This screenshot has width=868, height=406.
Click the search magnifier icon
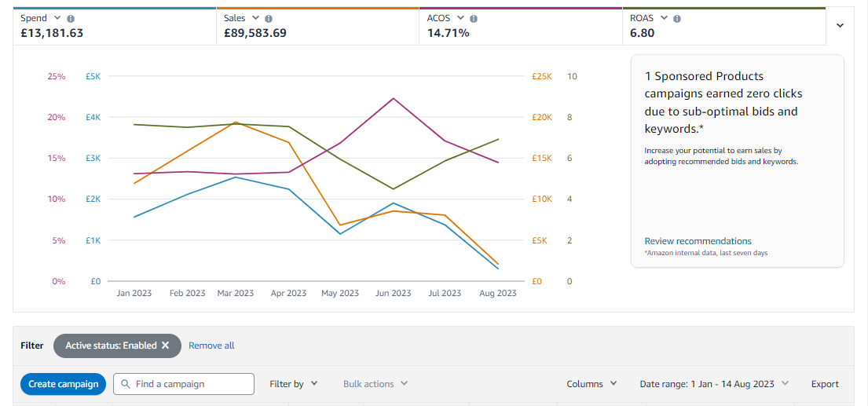[x=126, y=384]
